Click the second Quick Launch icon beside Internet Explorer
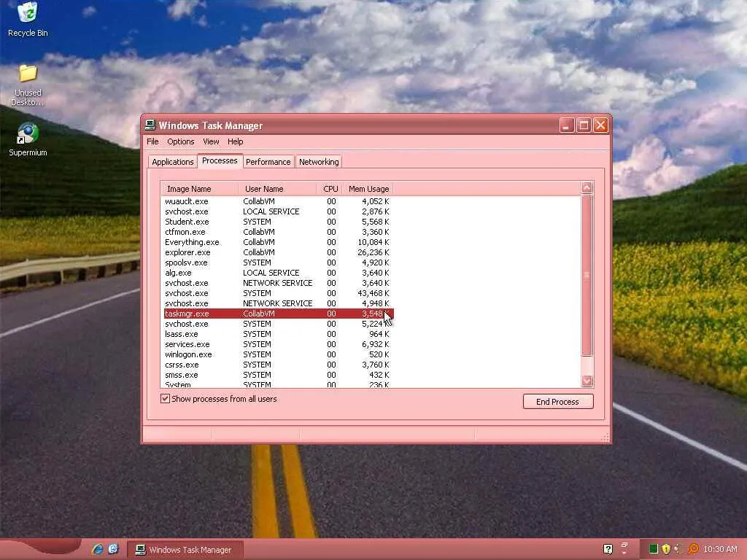 (113, 549)
